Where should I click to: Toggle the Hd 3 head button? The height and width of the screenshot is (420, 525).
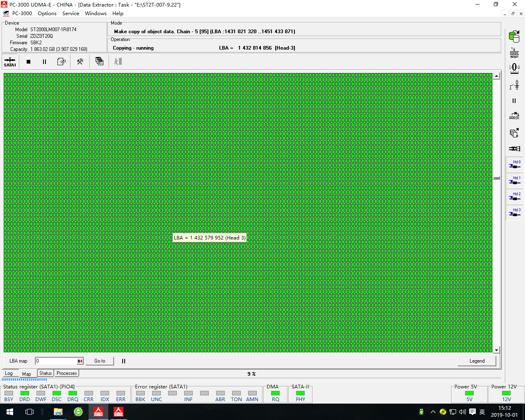[x=514, y=212]
